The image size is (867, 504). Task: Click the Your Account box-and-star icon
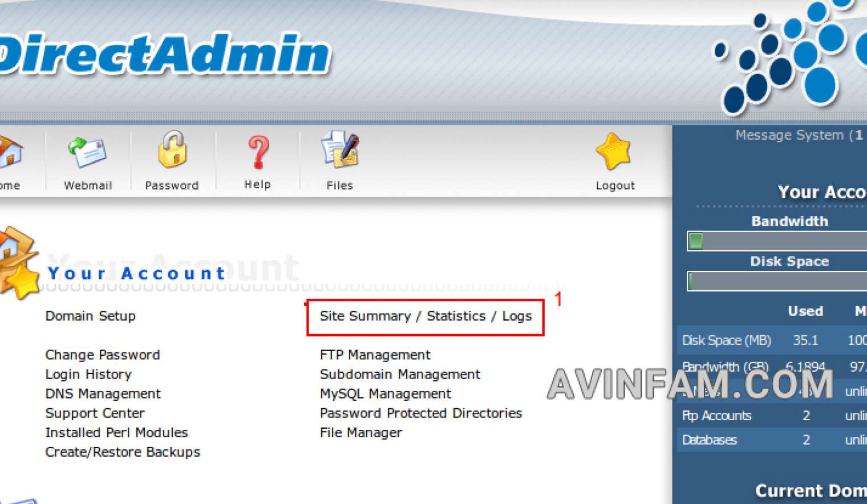click(x=19, y=263)
